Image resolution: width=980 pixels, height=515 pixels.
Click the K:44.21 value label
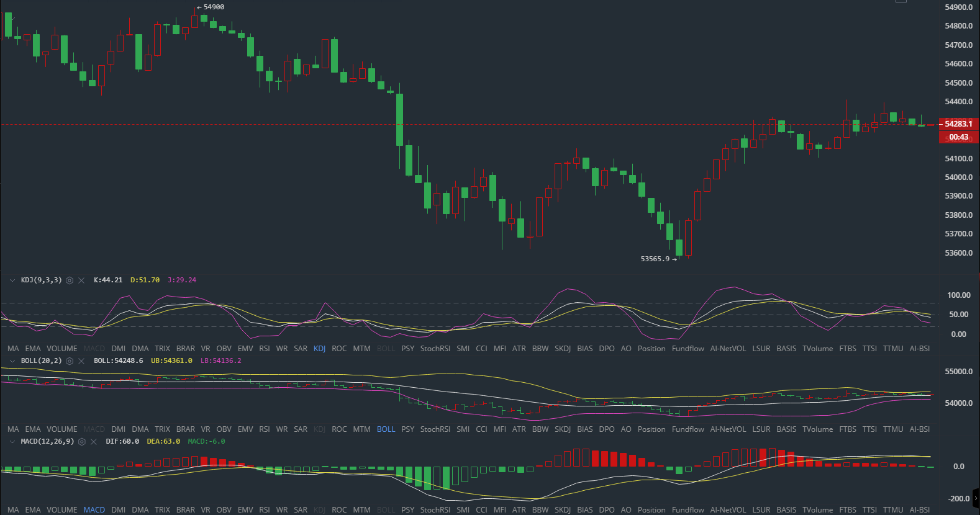(108, 280)
